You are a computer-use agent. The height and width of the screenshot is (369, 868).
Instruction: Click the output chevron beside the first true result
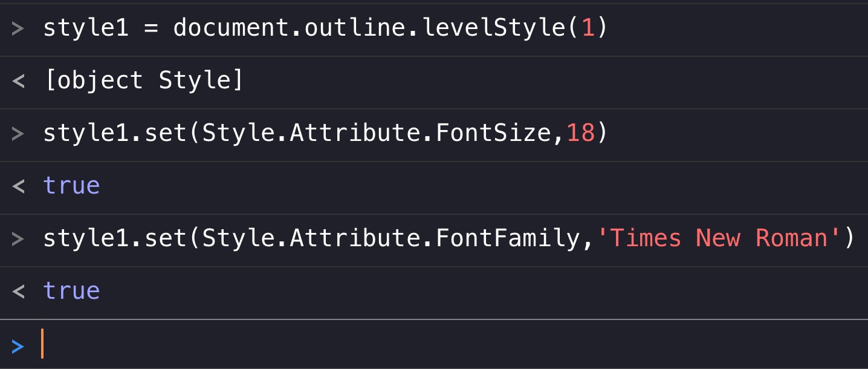tap(18, 186)
